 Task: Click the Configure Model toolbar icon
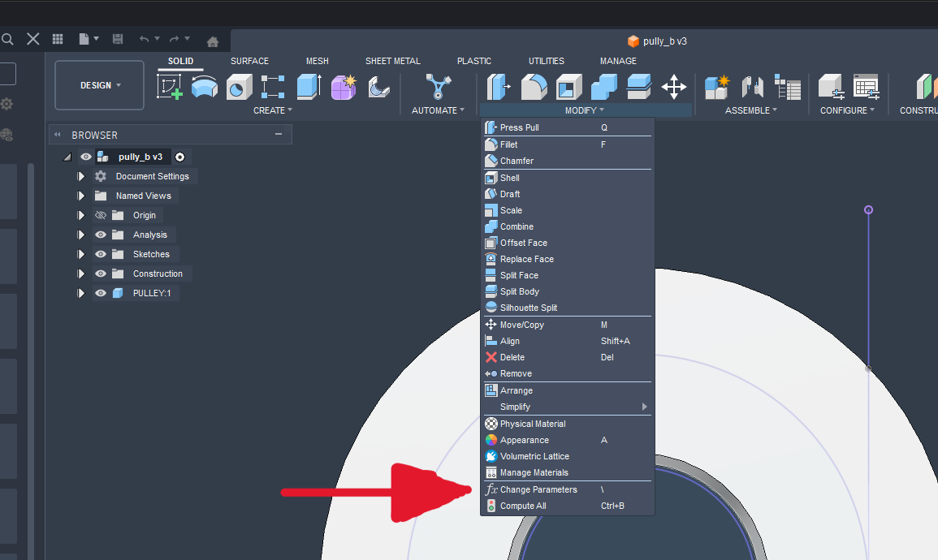pos(831,87)
